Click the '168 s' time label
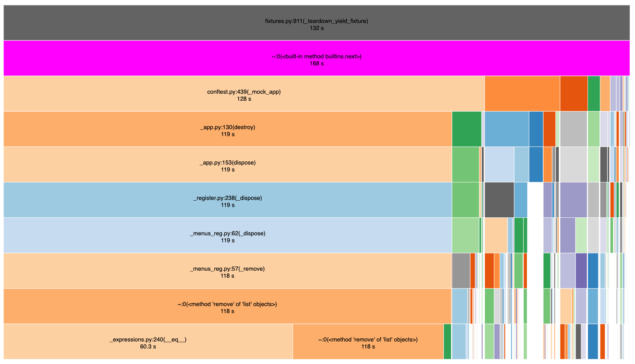635x364 pixels. [x=317, y=63]
